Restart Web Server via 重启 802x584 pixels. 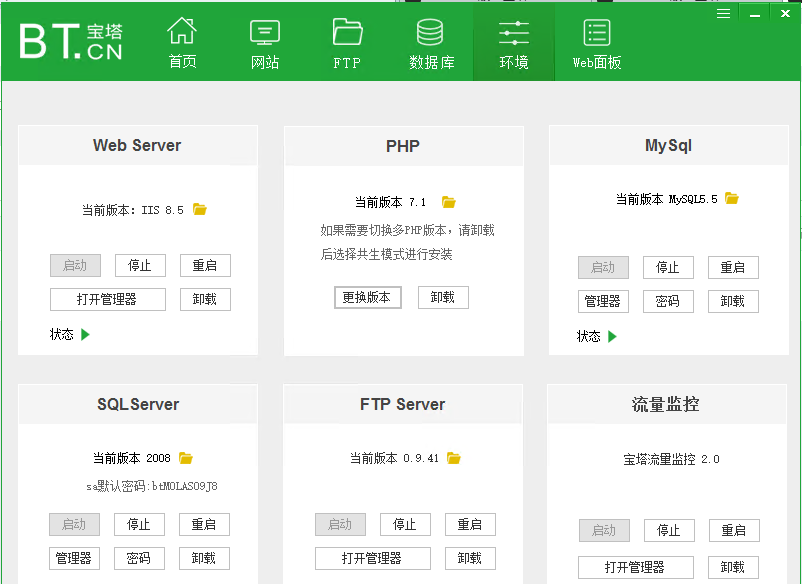[x=205, y=265]
